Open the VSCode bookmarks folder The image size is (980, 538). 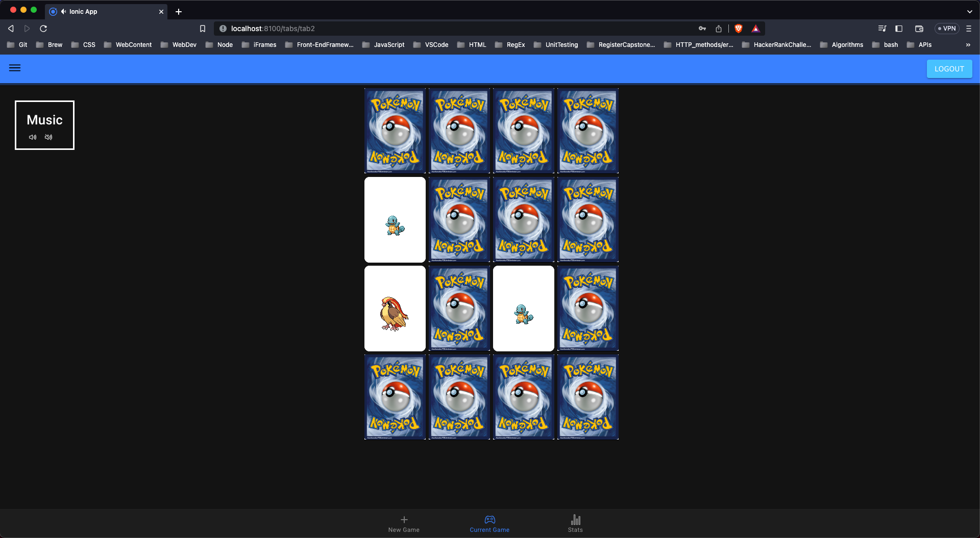pos(431,45)
